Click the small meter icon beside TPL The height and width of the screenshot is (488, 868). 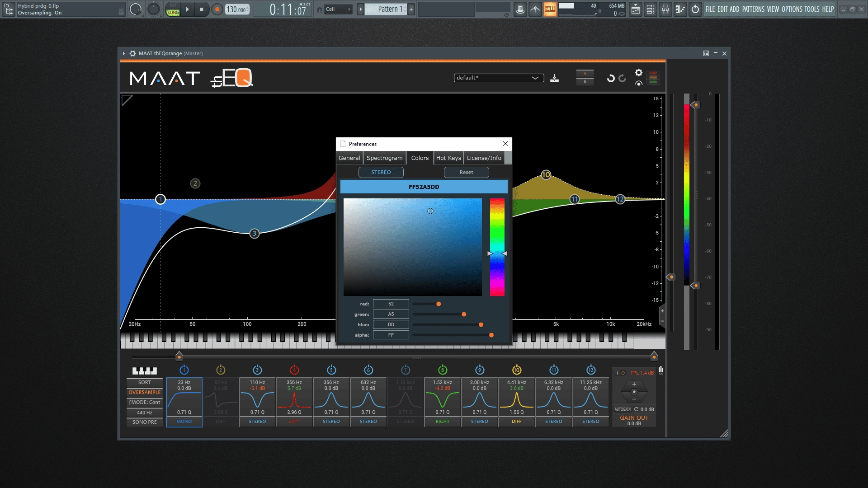661,371
